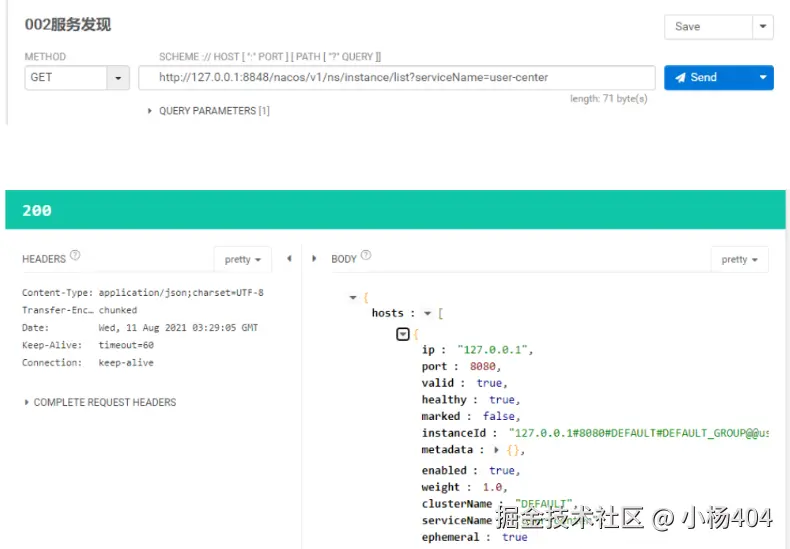
Task: Click the right arrow panel expand icon
Action: [314, 258]
